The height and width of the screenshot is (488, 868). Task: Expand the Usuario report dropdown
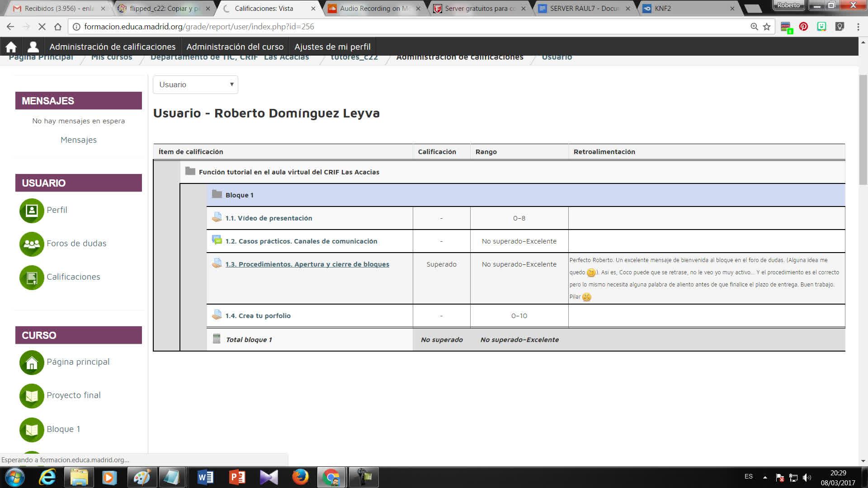195,84
